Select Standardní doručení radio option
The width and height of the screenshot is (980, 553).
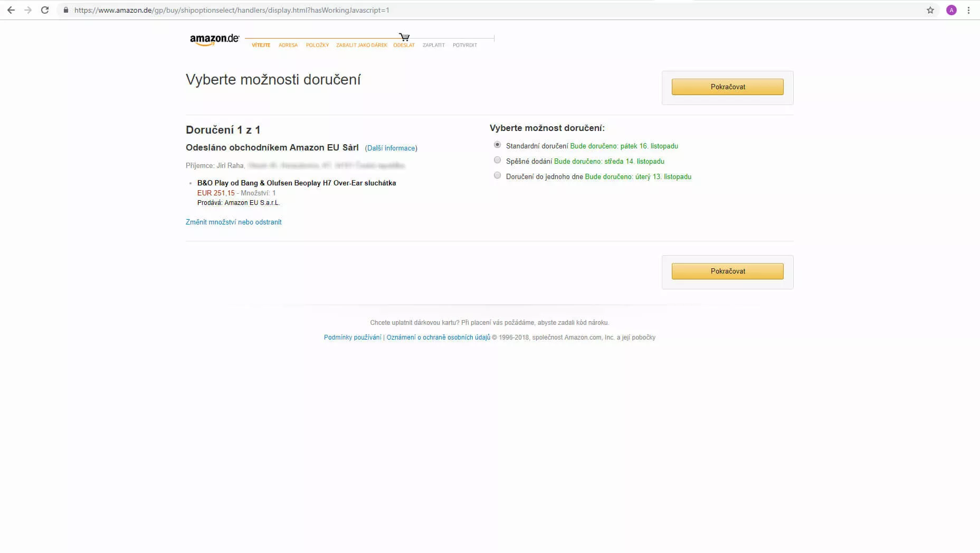(497, 145)
